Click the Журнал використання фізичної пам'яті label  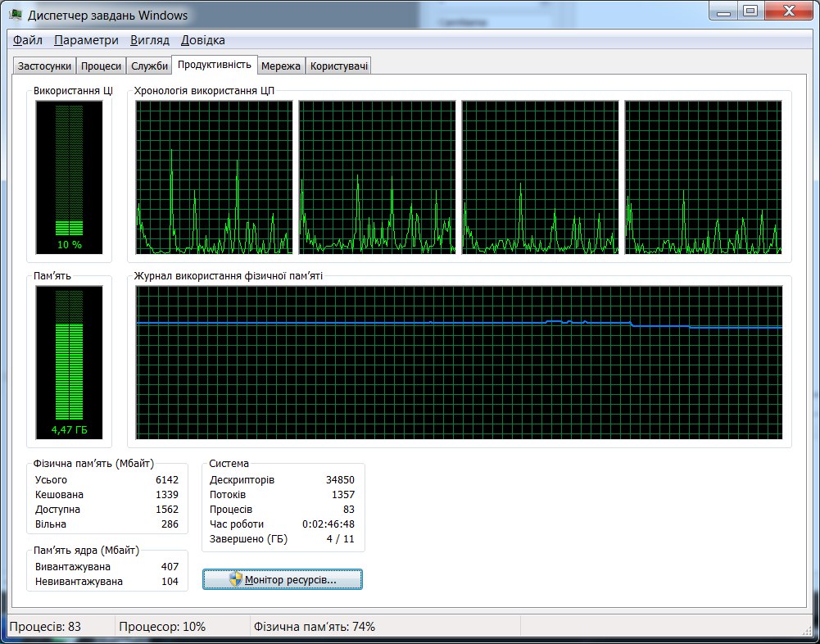tap(229, 275)
